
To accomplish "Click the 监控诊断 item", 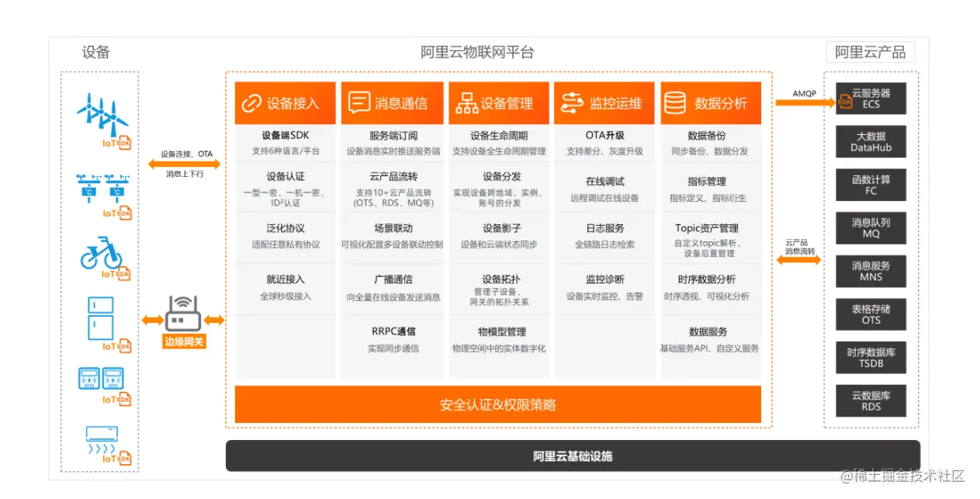I will tap(604, 279).
